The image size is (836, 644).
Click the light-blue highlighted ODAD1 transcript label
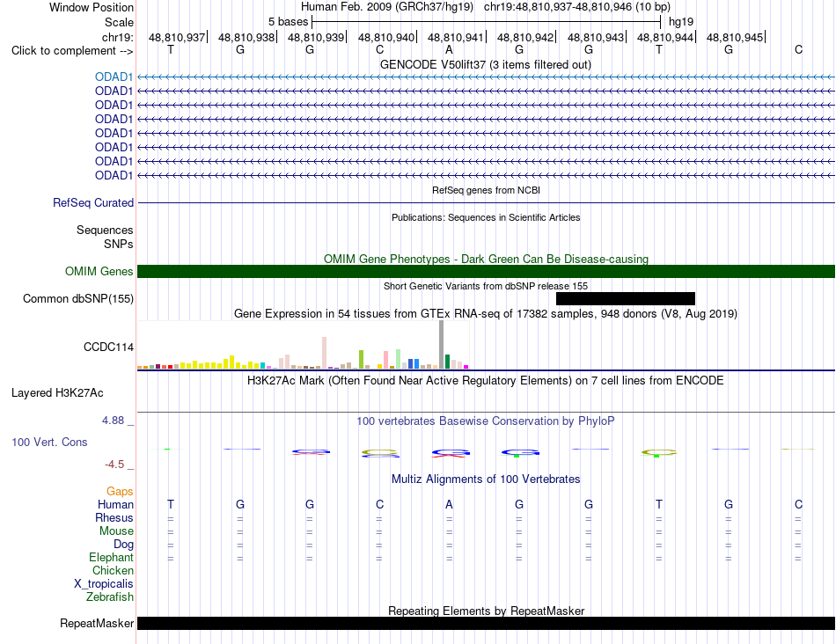click(114, 77)
